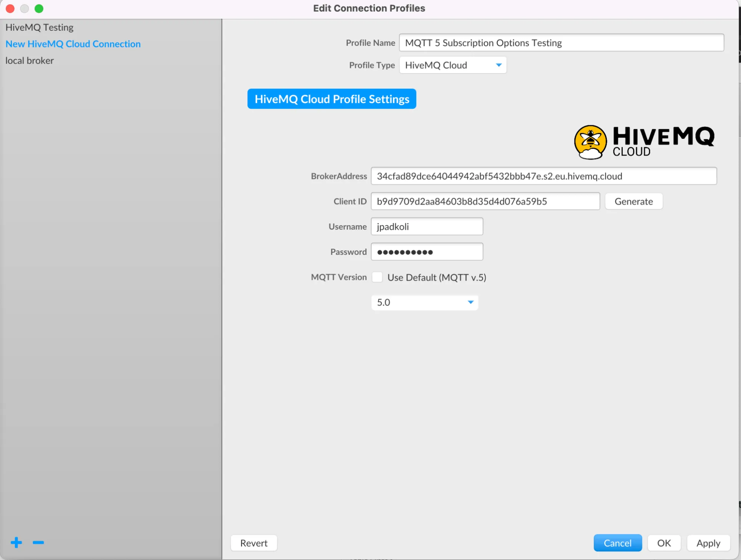Close the Edit Connection Profiles window
The width and height of the screenshot is (741, 560).
coord(10,9)
